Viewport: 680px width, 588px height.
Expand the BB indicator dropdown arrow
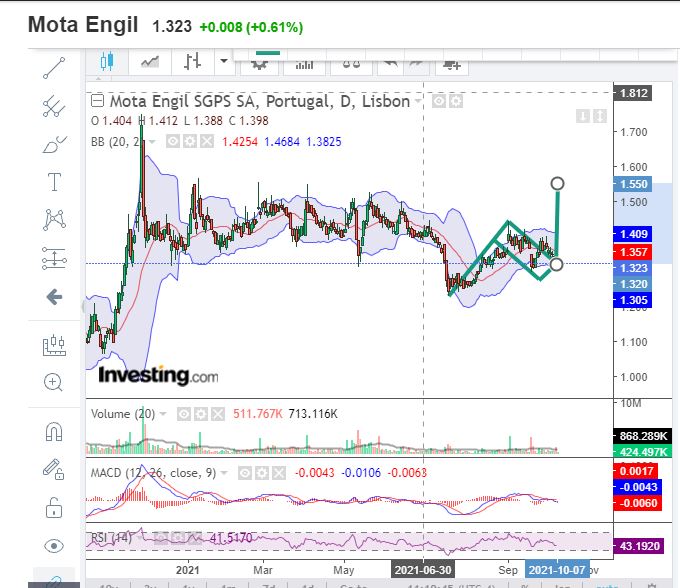152,142
